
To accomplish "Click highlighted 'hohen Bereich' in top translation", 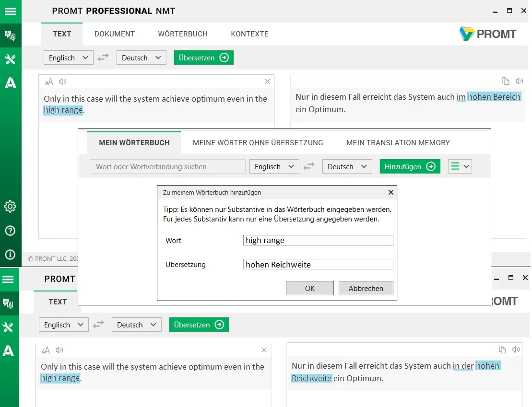I will 494,97.
